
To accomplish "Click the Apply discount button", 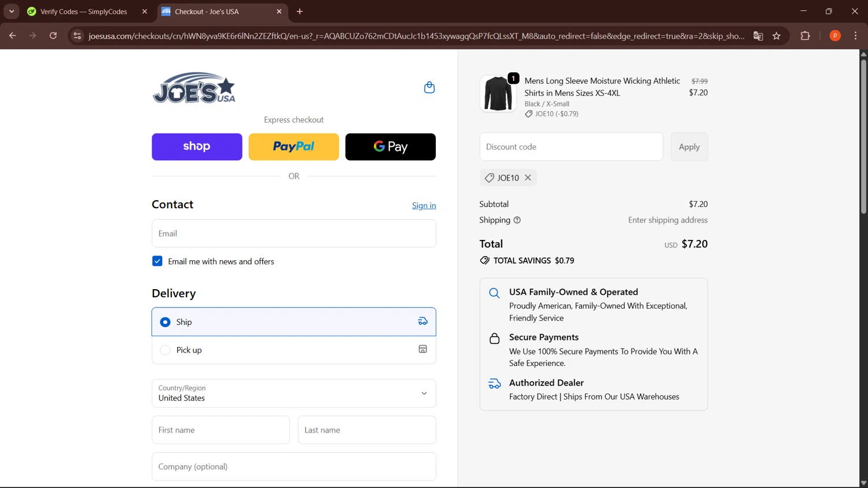I will [689, 147].
